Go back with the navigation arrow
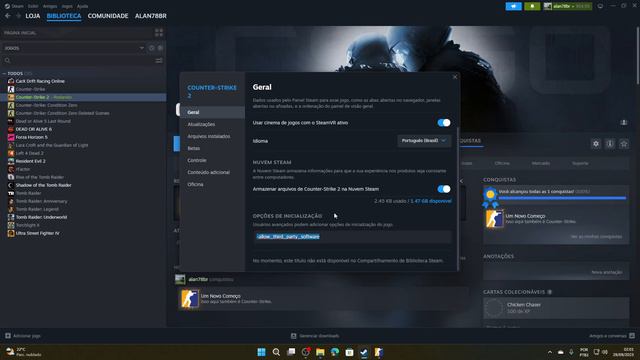The image size is (640, 360). coord(8,16)
